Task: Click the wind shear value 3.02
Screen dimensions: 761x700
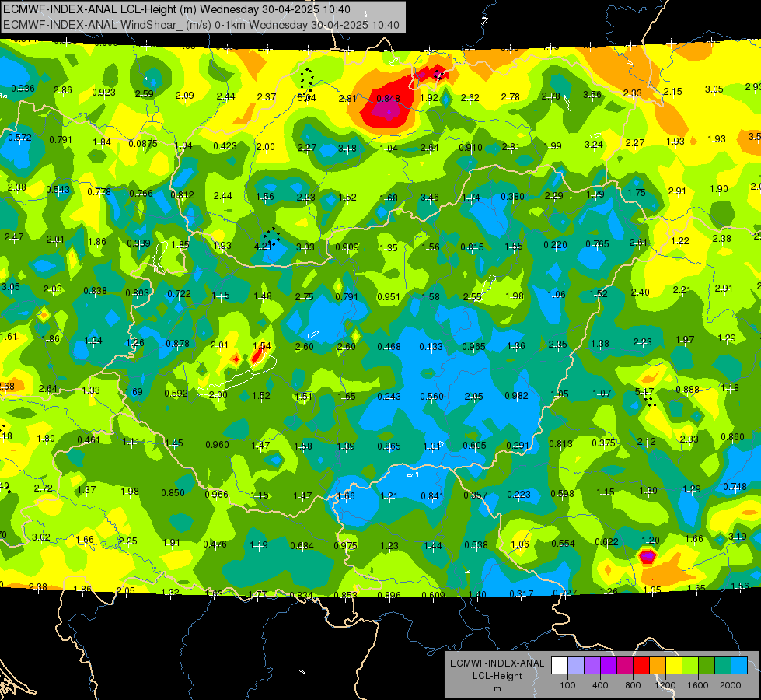Action: tap(40, 537)
